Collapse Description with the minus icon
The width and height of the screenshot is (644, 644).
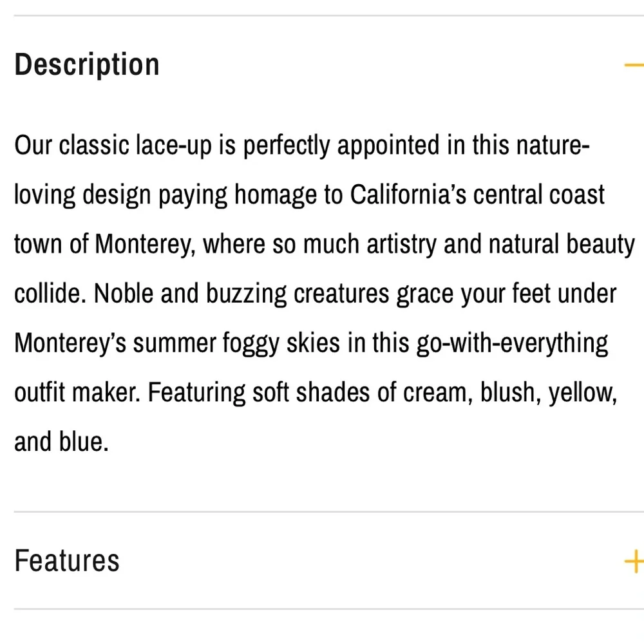[x=634, y=65]
